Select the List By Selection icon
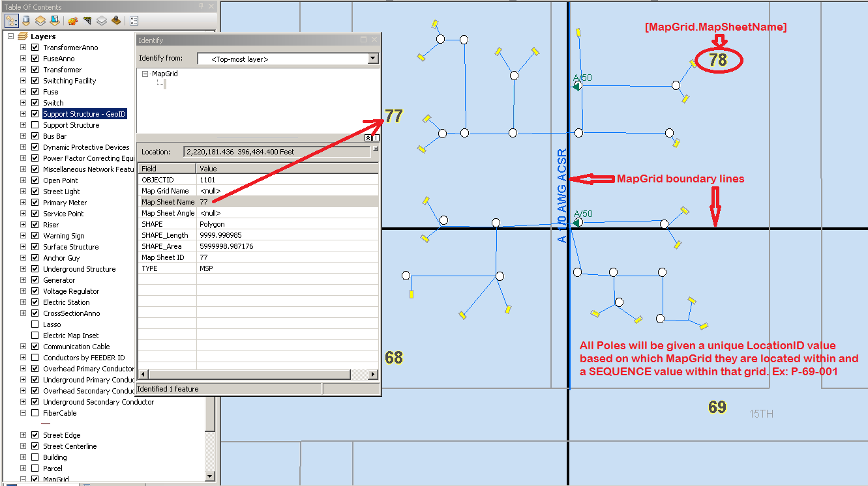This screenshot has width=868, height=486. (53, 20)
